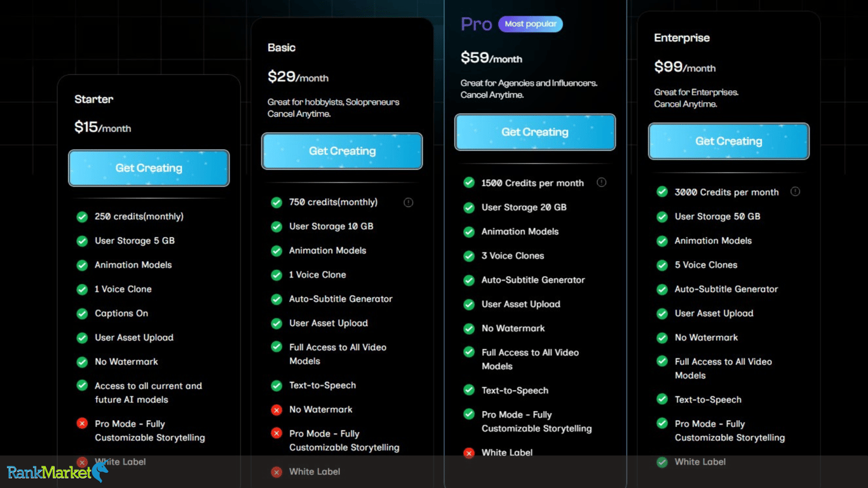Click red cross beside Basic No Watermark
868x488 pixels.
[276, 410]
